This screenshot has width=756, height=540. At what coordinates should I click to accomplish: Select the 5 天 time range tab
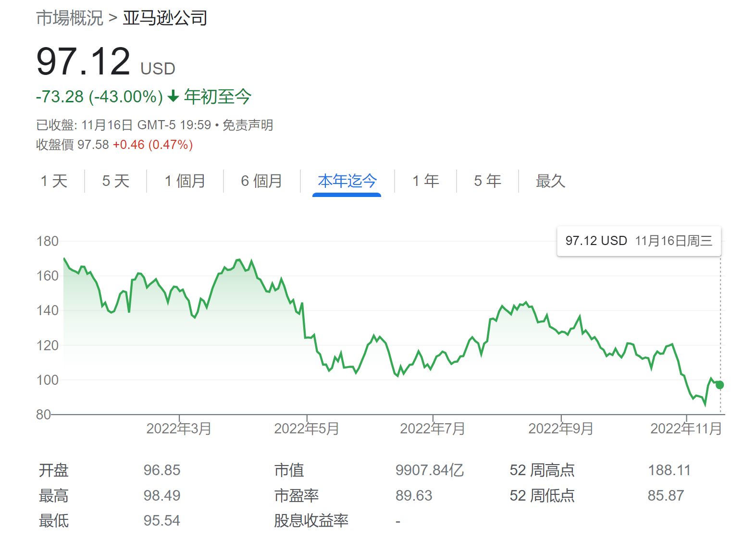click(116, 181)
